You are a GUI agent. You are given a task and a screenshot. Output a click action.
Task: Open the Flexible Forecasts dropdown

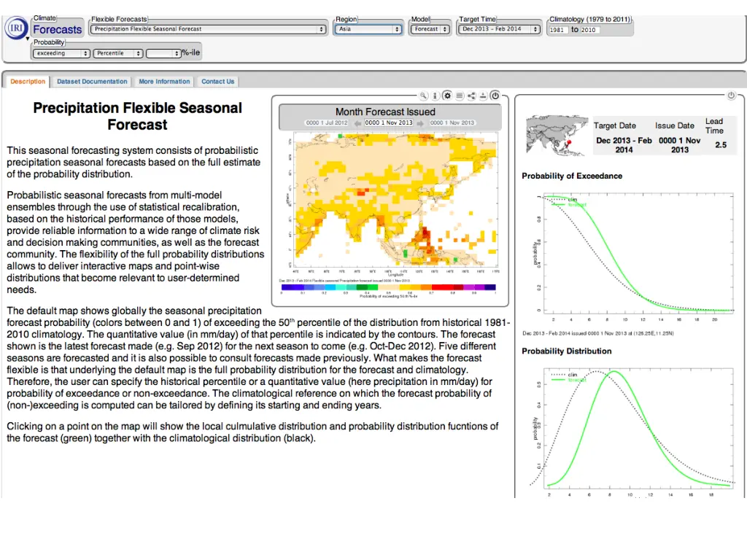pos(208,29)
